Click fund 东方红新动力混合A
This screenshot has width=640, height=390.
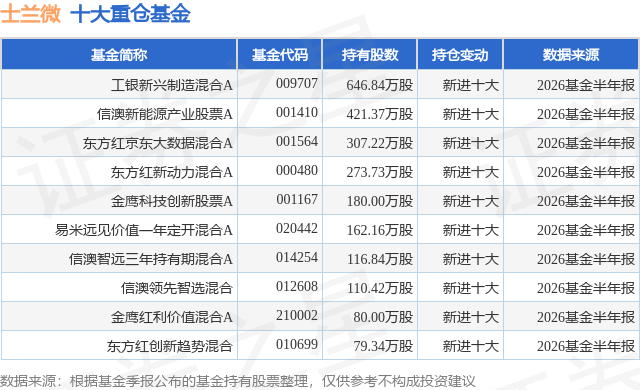point(172,172)
